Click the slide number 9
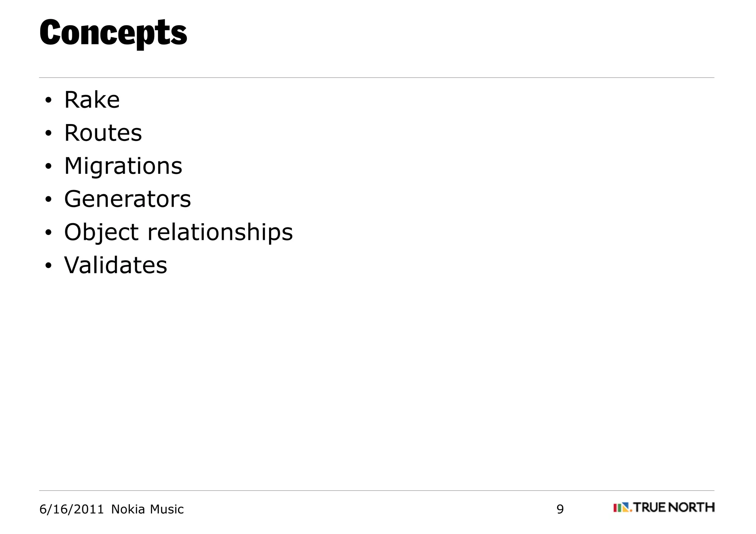This screenshot has height=534, width=756. click(x=560, y=510)
